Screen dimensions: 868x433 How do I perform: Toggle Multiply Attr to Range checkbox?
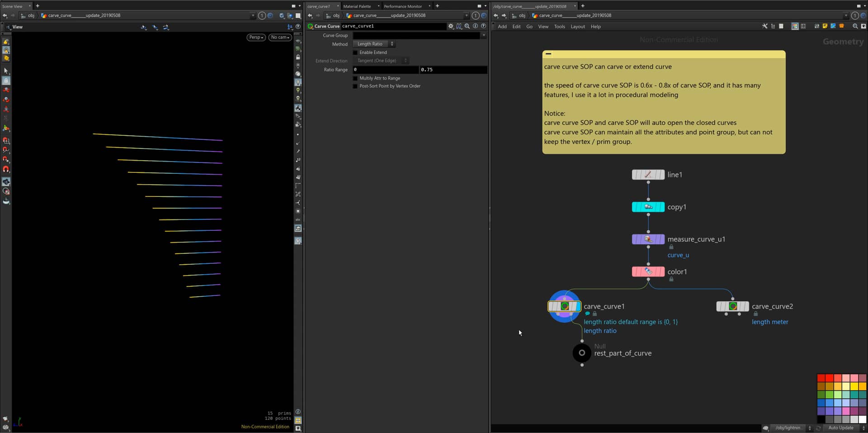(x=355, y=78)
